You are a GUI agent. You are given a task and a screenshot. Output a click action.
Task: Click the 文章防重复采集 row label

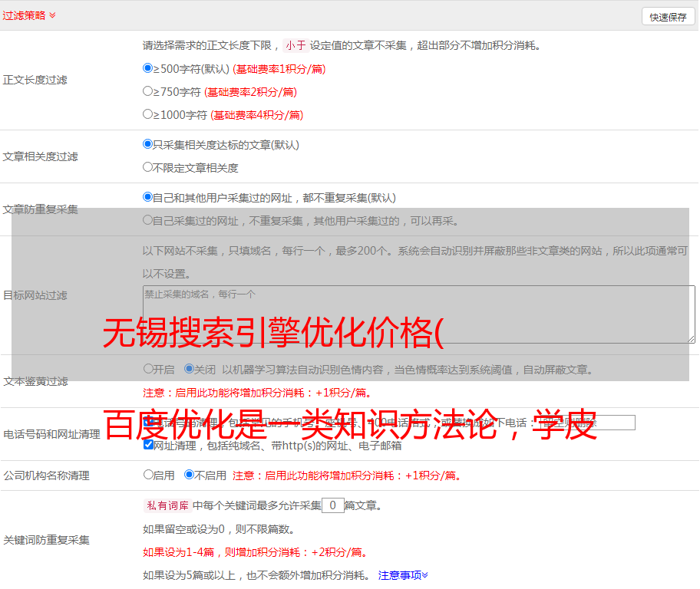[40, 209]
